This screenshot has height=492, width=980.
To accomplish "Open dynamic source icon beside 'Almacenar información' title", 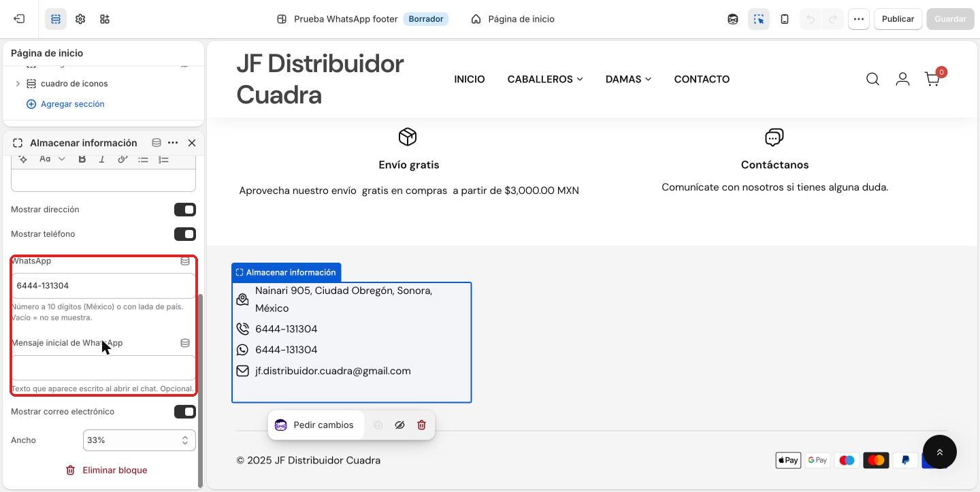I will [157, 143].
